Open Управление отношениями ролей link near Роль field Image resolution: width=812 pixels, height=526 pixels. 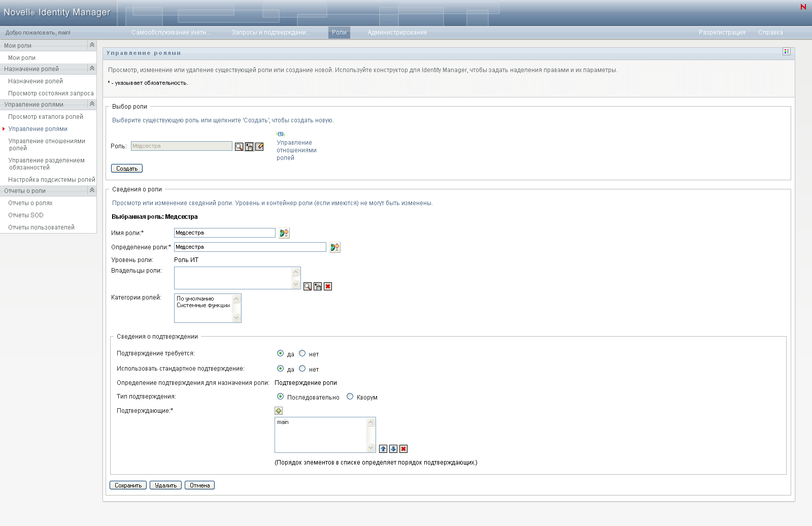296,150
